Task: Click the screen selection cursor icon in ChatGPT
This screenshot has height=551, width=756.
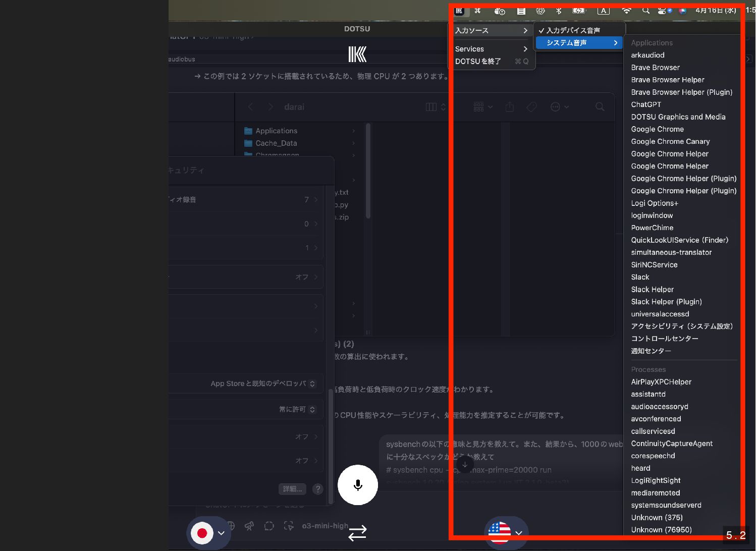Action: [289, 526]
